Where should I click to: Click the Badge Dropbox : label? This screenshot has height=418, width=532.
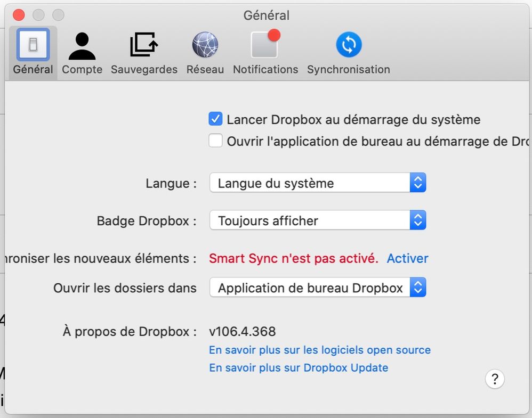[147, 221]
